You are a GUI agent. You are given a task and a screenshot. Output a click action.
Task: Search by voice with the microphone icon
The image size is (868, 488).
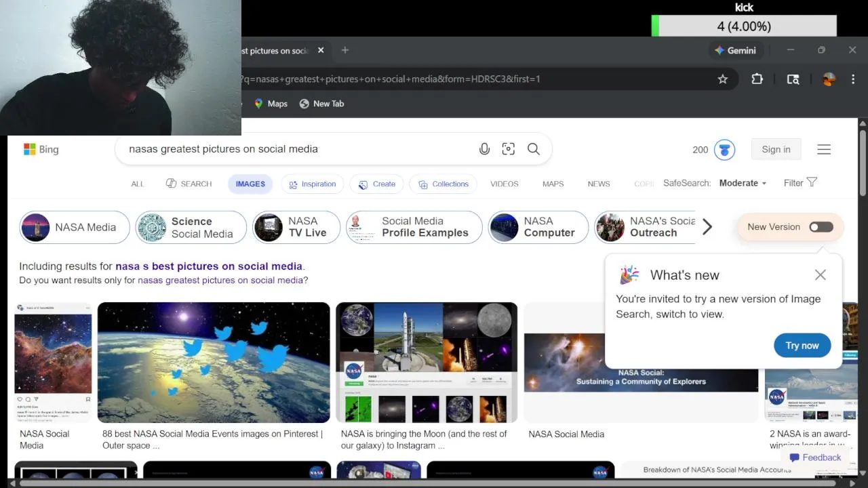tap(484, 149)
